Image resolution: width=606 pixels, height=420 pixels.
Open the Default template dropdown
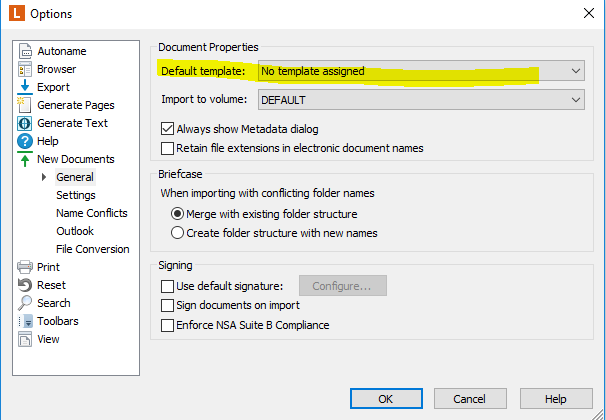(x=421, y=71)
